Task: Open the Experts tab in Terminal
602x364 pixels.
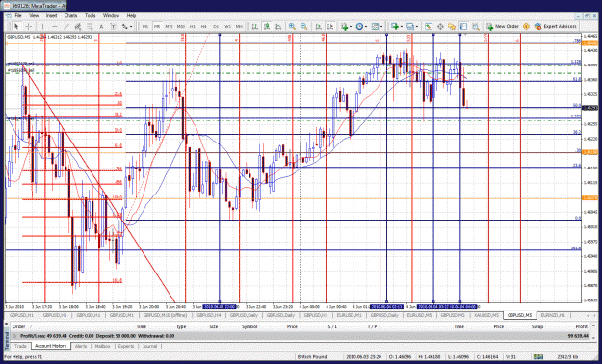Action: [126, 346]
